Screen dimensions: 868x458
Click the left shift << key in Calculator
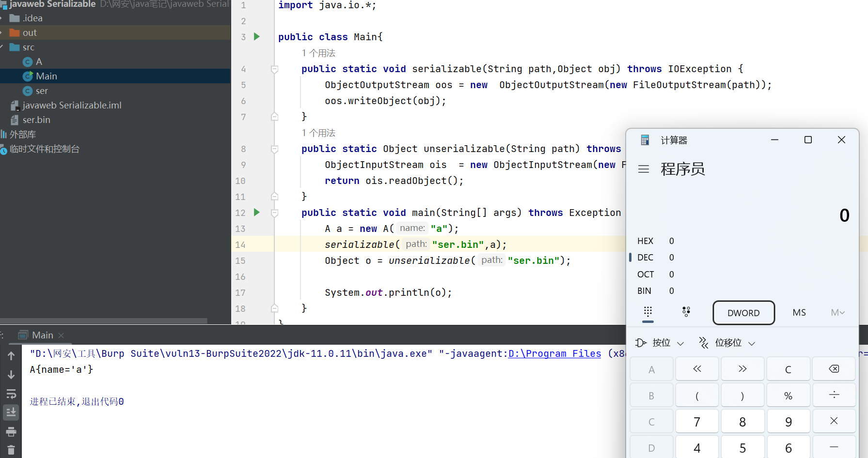[x=697, y=369]
